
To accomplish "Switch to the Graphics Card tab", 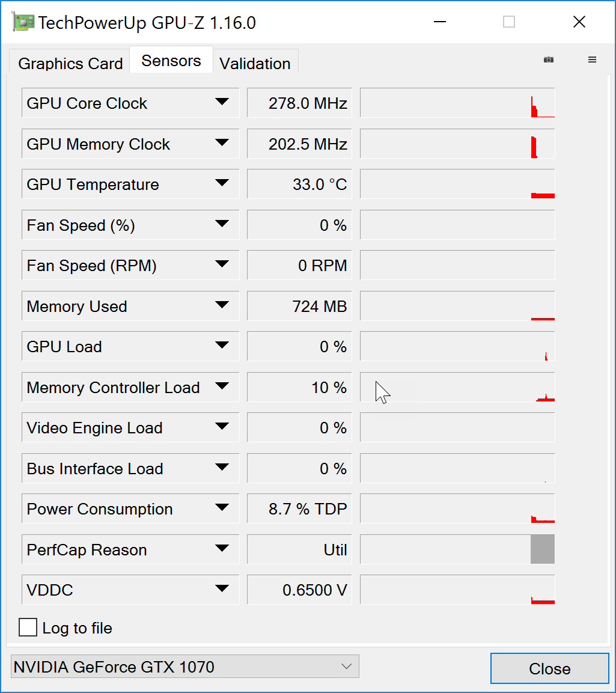I will [70, 64].
